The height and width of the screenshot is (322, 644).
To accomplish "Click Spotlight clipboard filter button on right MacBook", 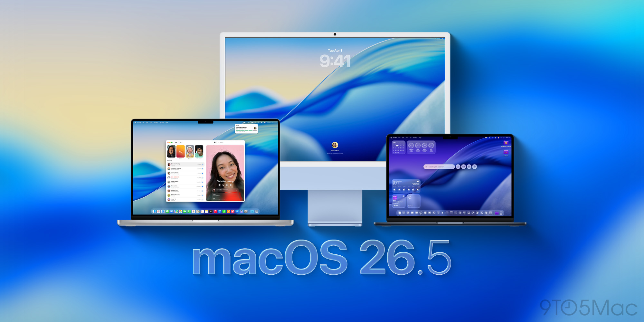I will click(475, 167).
